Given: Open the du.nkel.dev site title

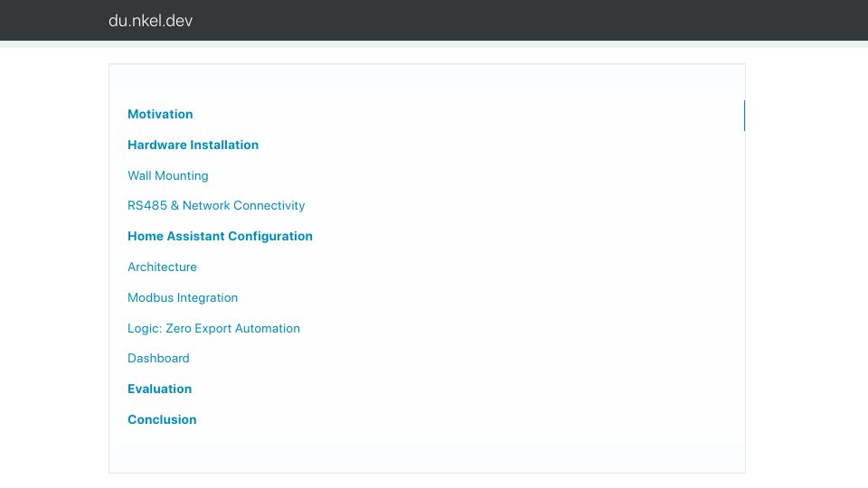Looking at the screenshot, I should (x=151, y=21).
